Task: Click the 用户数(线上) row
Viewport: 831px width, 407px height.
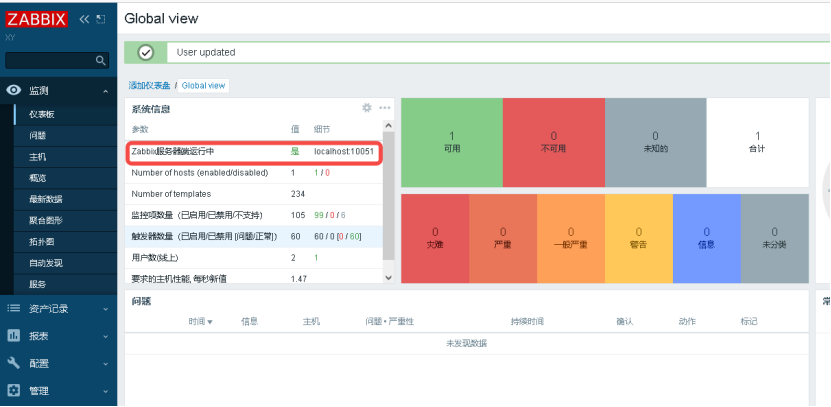Action: click(253, 258)
